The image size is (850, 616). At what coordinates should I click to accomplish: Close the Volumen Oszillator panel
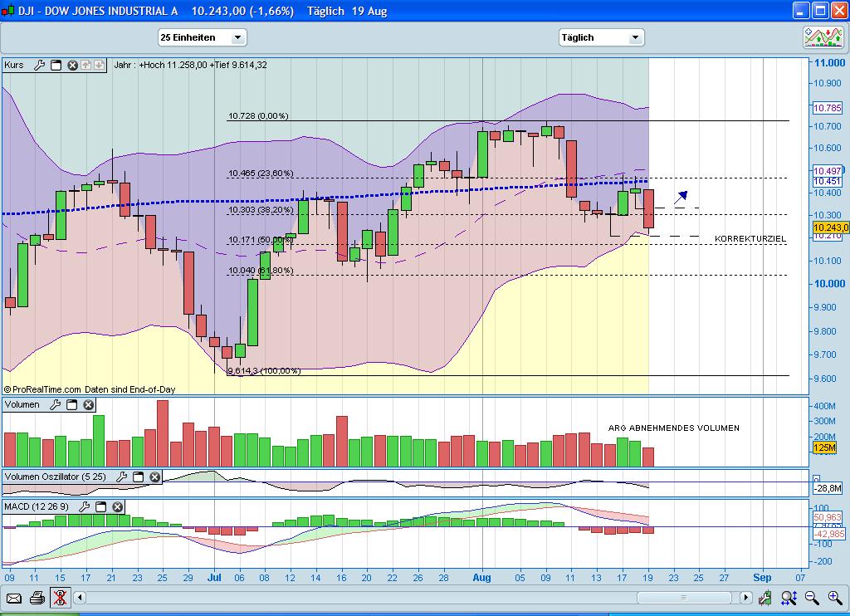[155, 477]
